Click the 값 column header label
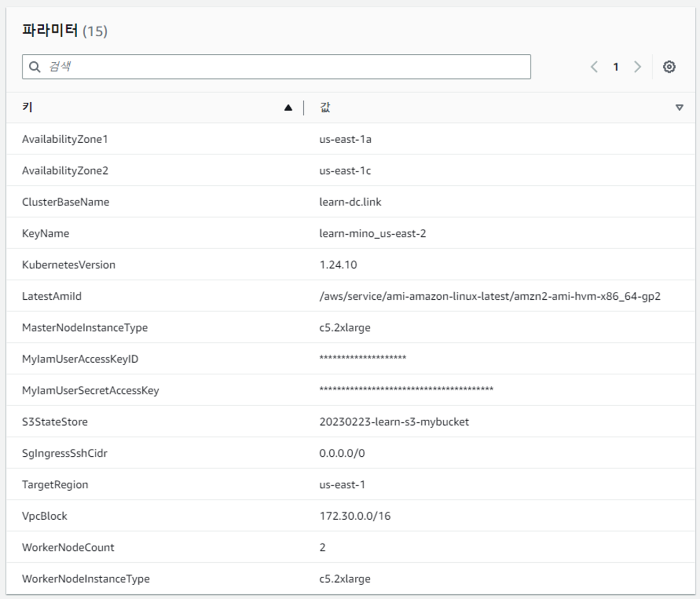 click(325, 108)
